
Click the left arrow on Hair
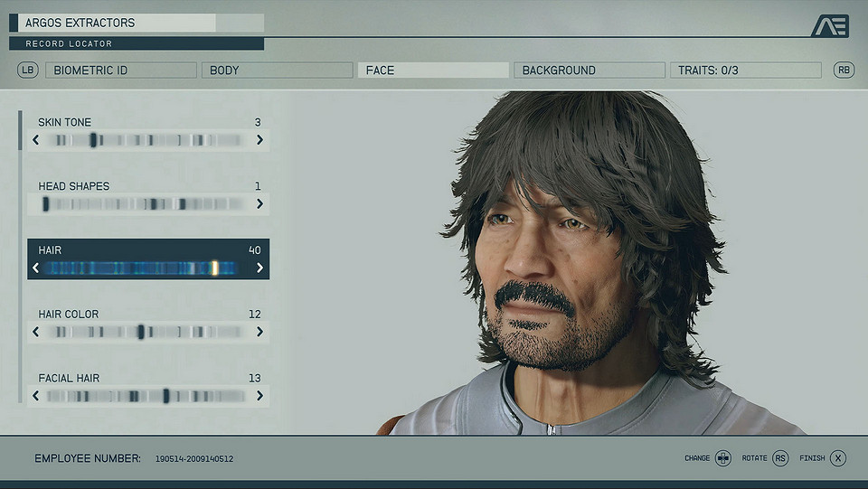point(36,268)
